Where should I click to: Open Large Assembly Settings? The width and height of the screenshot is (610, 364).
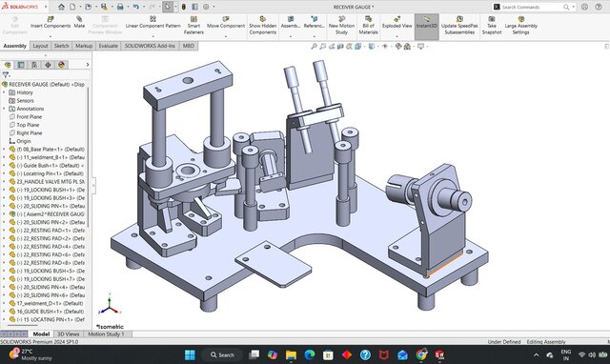click(x=521, y=26)
